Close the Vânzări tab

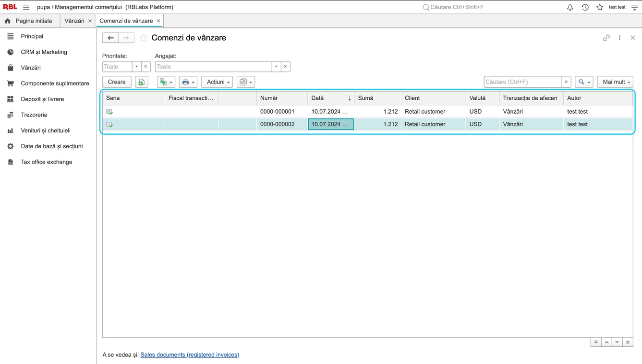tap(90, 21)
